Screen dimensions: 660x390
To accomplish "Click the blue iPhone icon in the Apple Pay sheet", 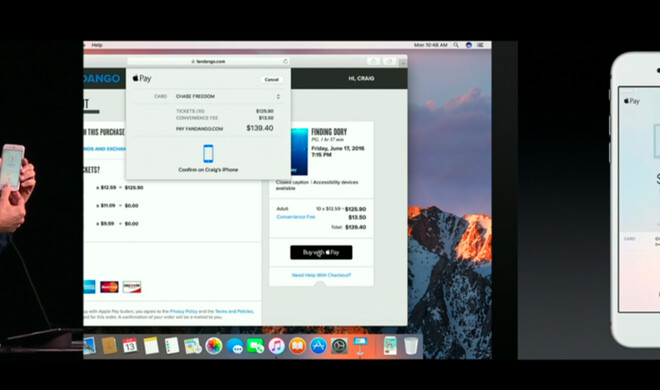I will pos(208,154).
